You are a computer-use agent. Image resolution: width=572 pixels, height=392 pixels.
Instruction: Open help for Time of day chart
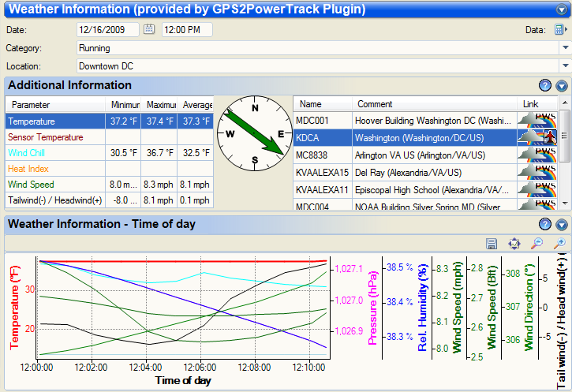click(545, 224)
